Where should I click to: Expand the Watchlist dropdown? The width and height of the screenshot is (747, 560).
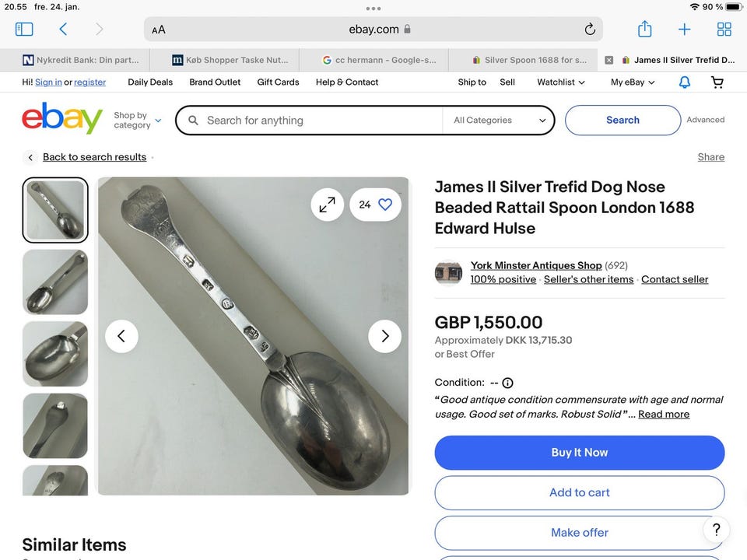coord(560,82)
